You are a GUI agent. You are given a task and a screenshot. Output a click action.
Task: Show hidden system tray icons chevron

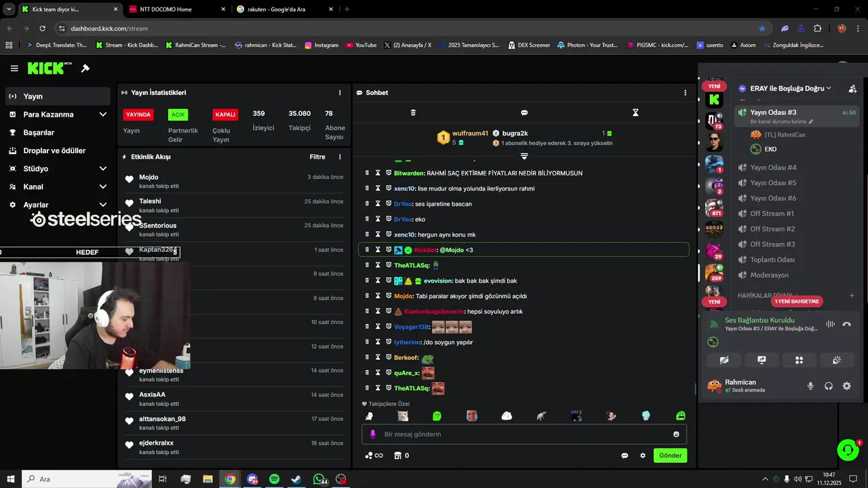click(765, 479)
